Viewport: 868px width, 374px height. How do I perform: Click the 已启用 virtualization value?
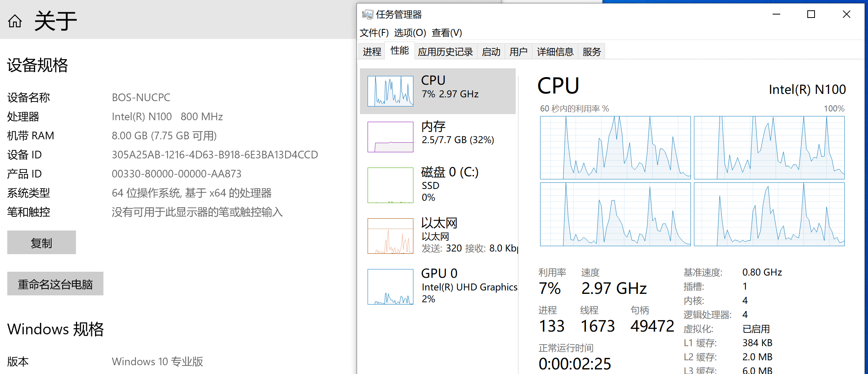756,329
